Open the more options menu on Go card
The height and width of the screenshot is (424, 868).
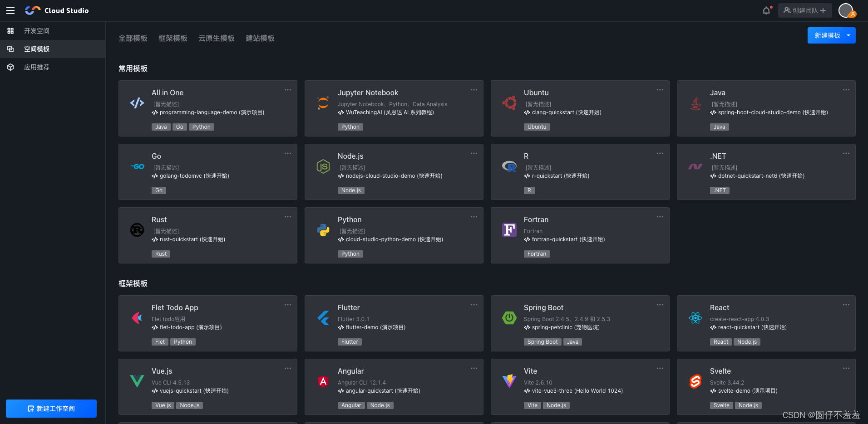coord(288,153)
